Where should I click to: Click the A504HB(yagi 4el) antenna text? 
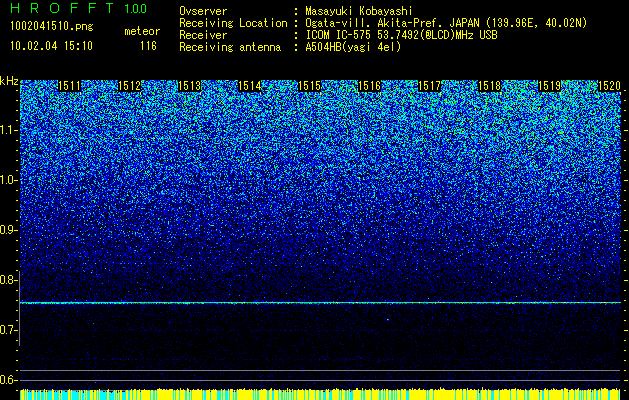click(353, 47)
